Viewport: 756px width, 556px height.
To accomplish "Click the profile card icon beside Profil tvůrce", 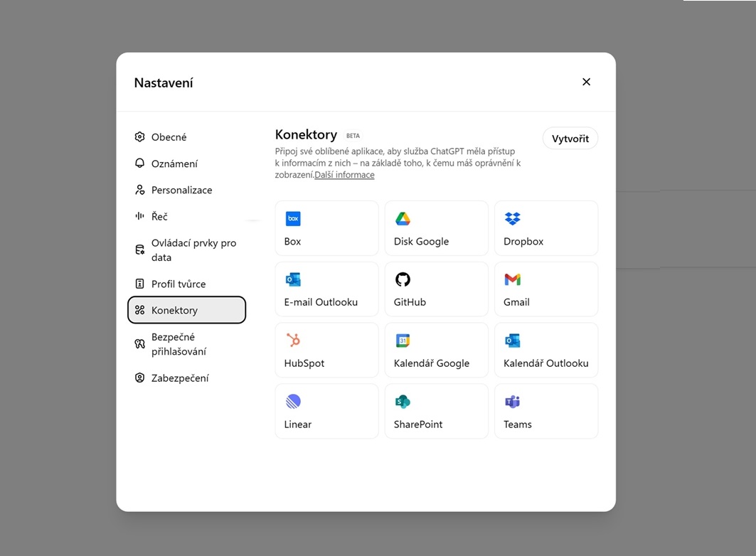I will click(x=140, y=284).
